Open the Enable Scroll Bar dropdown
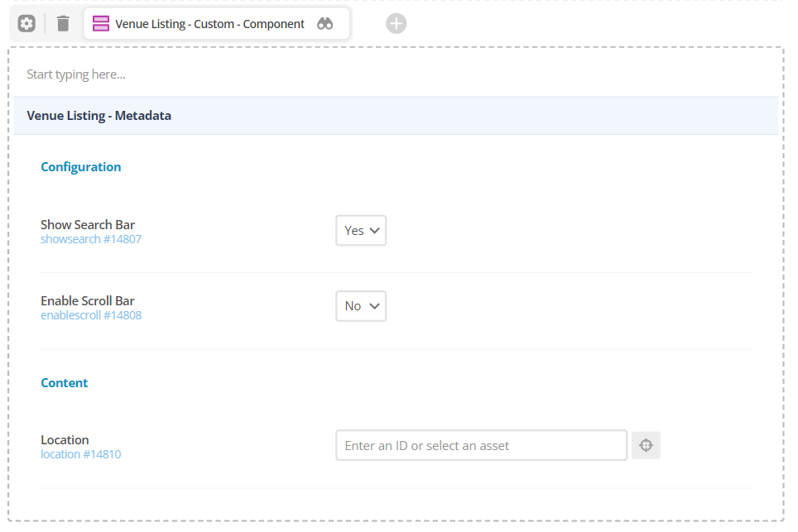The image size is (798, 532). point(361,306)
